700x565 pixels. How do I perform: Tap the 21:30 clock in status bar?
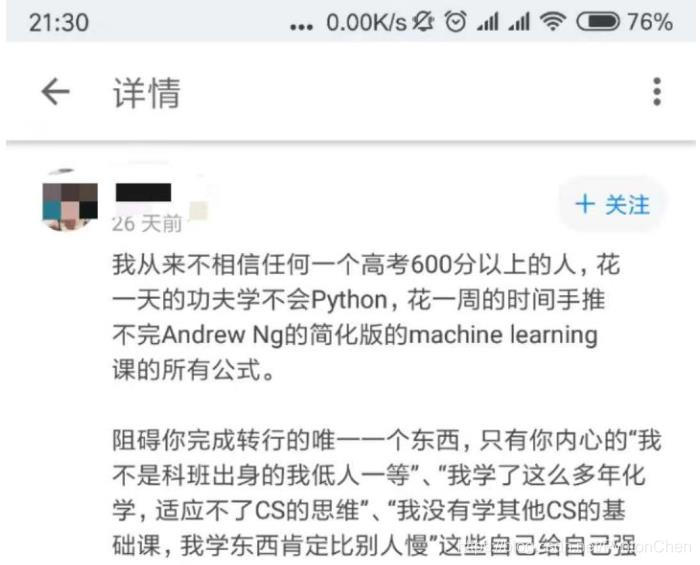[x=59, y=22]
